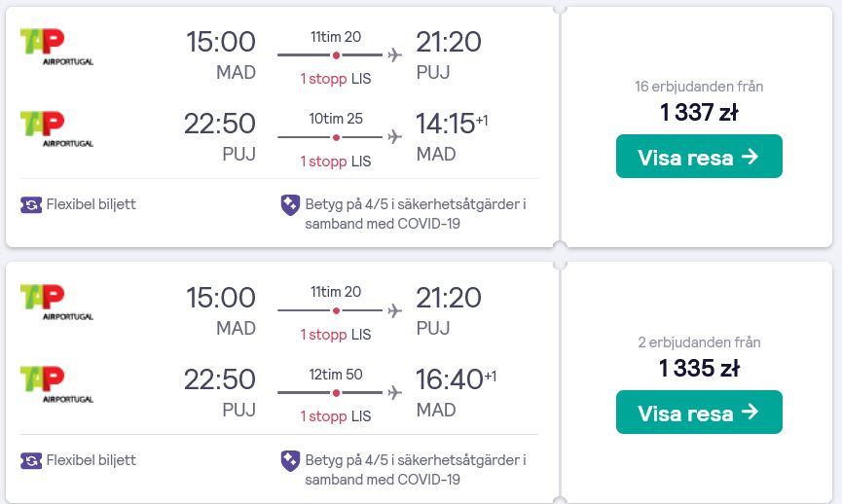
Task: Click COVID-19 safety shield icon in second card
Action: [x=290, y=461]
